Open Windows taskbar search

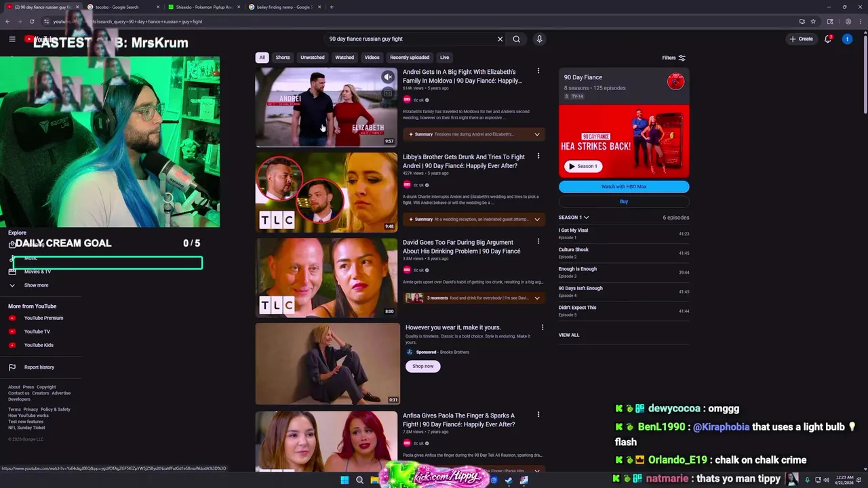pyautogui.click(x=359, y=480)
